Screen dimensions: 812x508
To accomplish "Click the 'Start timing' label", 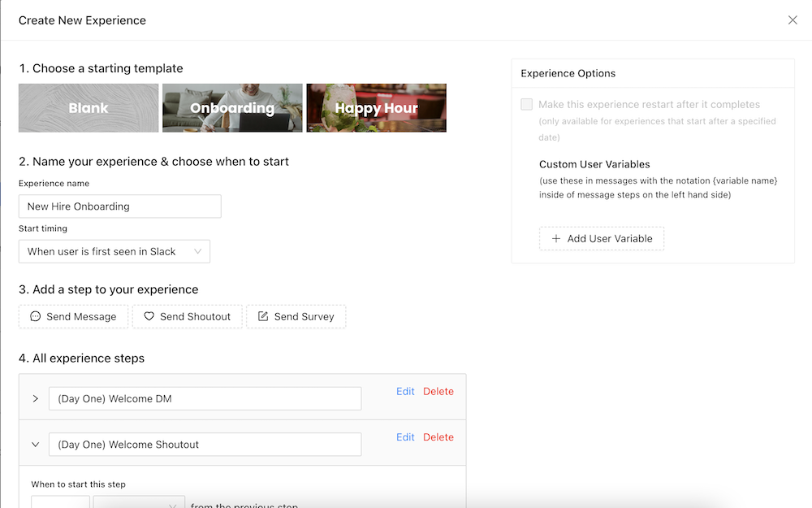I will pos(43,228).
